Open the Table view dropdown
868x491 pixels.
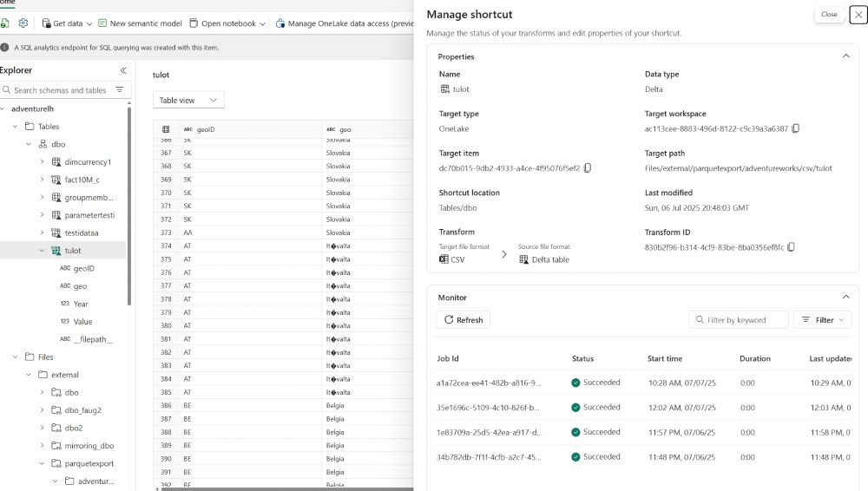click(188, 100)
